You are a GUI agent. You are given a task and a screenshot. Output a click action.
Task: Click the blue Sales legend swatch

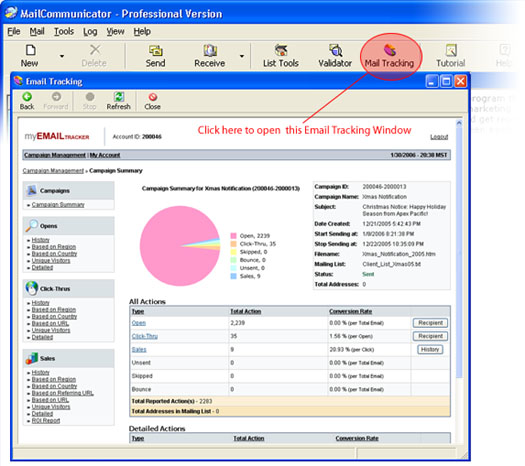pyautogui.click(x=233, y=276)
